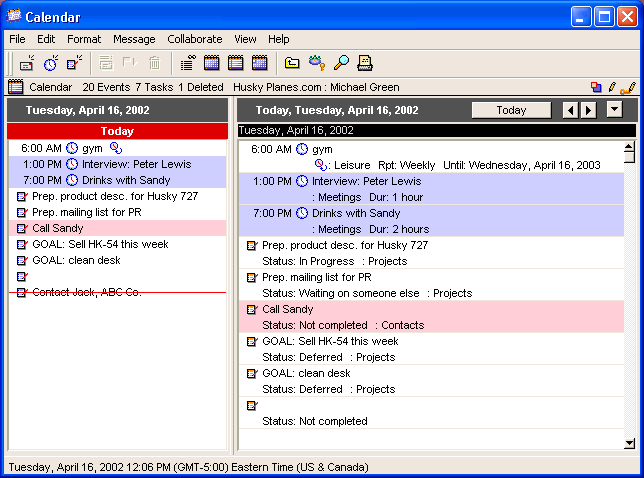Click the scroll down arrow in detail pane
The width and height of the screenshot is (644, 478).
[x=629, y=444]
